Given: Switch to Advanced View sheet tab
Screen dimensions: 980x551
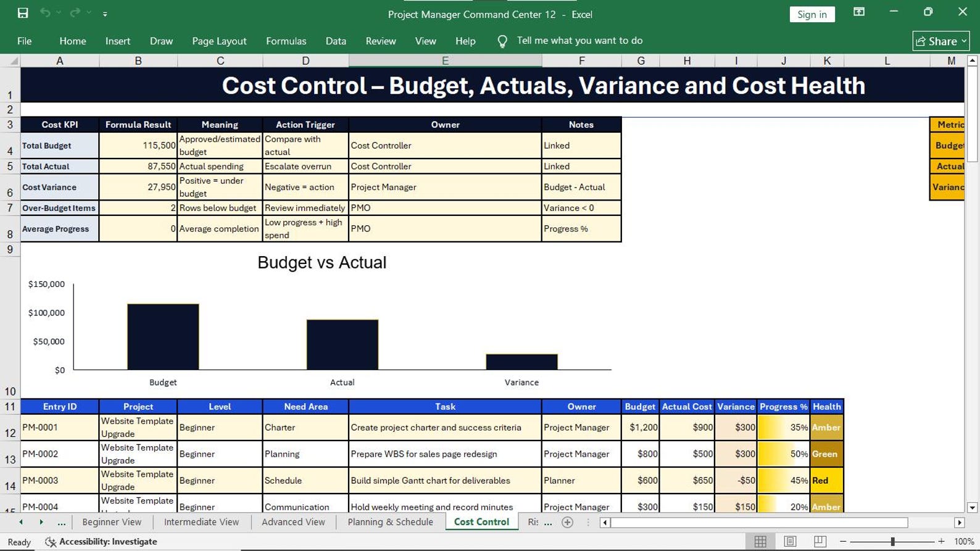Looking at the screenshot, I should 293,522.
